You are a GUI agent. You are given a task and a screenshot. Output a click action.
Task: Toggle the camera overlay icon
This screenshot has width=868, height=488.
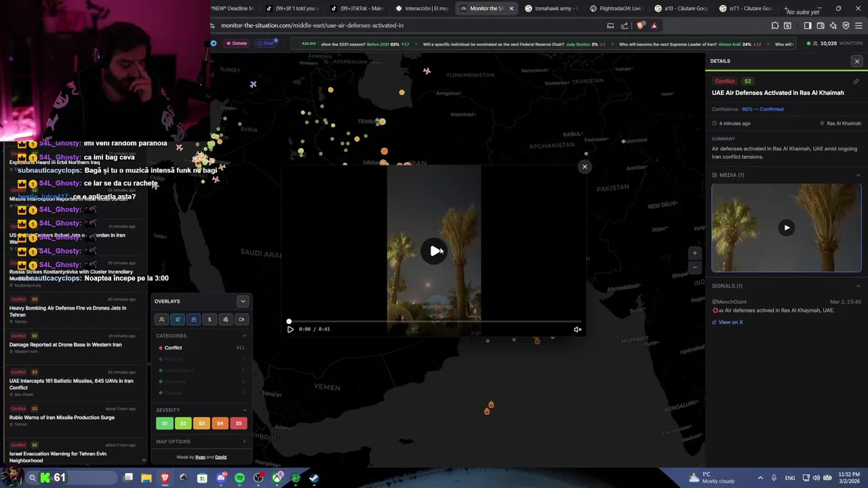click(x=241, y=319)
